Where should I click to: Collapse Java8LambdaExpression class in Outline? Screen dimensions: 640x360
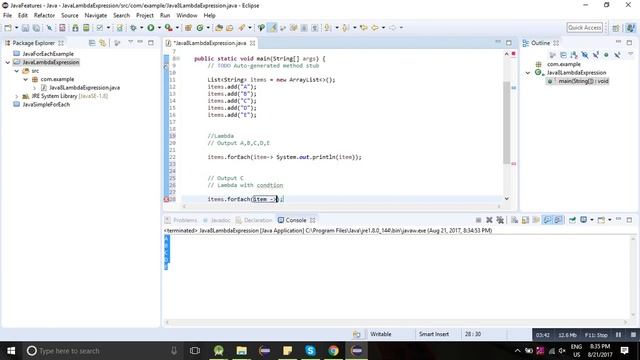[528, 73]
